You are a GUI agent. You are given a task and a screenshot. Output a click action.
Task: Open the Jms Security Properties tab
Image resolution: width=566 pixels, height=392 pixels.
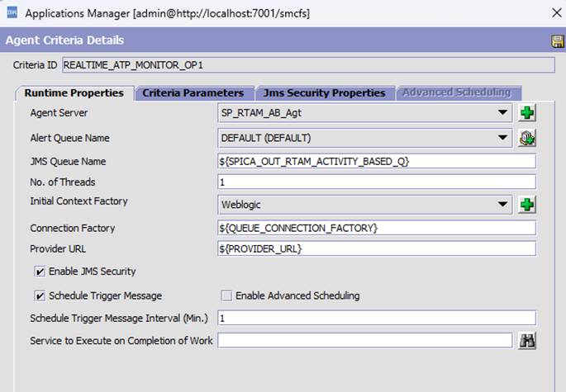click(323, 93)
